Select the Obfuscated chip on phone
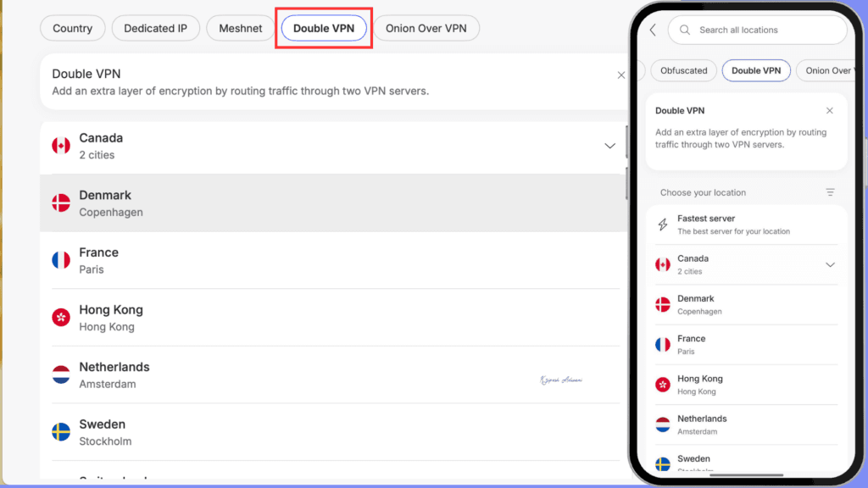 684,71
